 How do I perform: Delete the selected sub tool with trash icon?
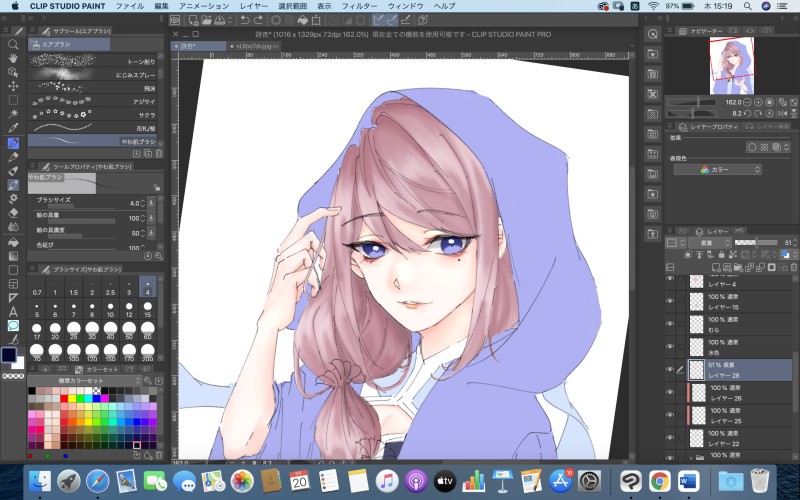pyautogui.click(x=159, y=153)
